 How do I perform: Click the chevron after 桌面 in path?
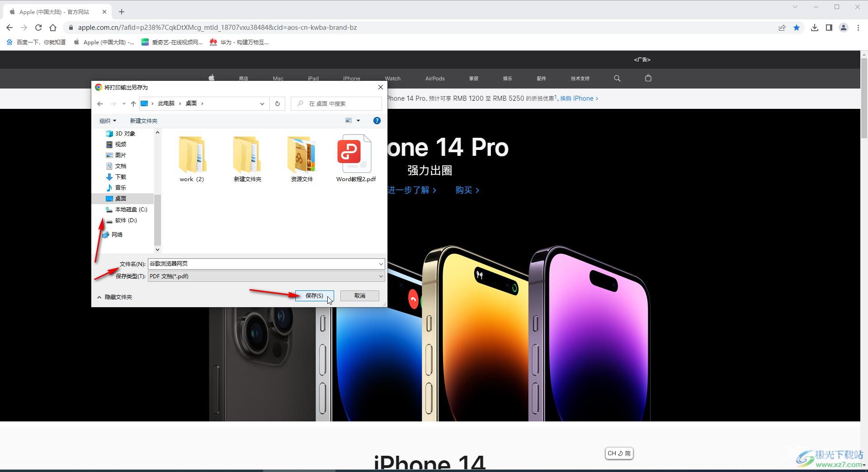[202, 103]
